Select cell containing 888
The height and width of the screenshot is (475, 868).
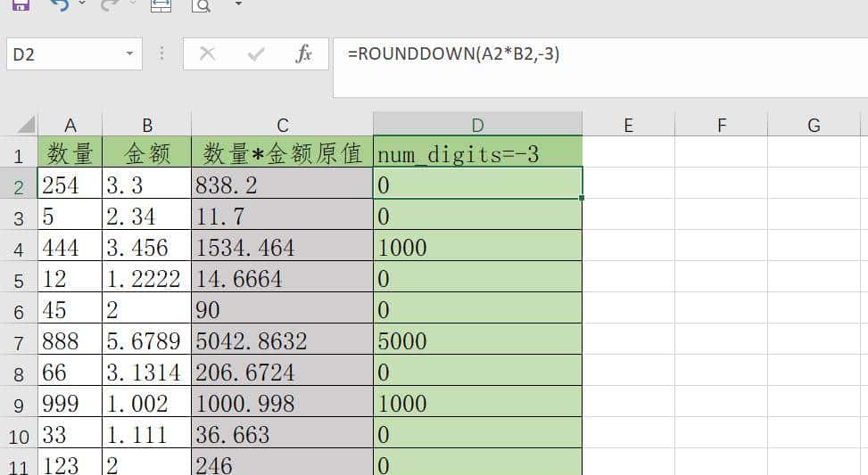pos(70,339)
